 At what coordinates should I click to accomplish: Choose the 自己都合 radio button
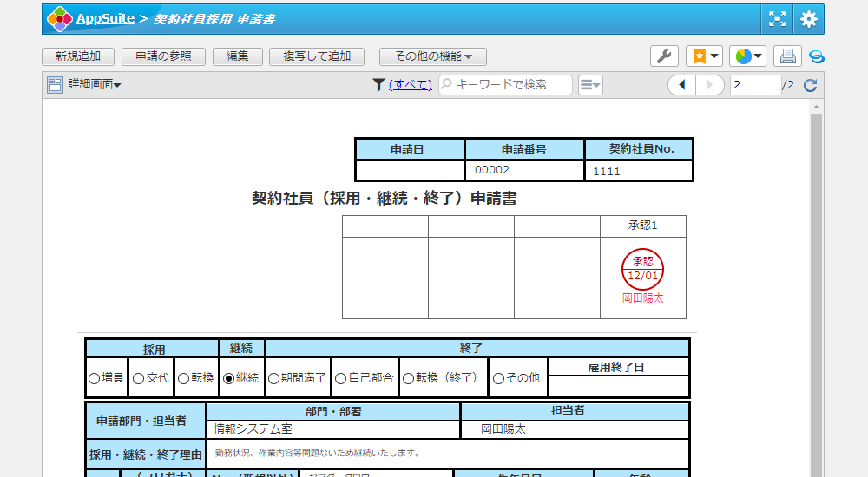[x=340, y=379]
